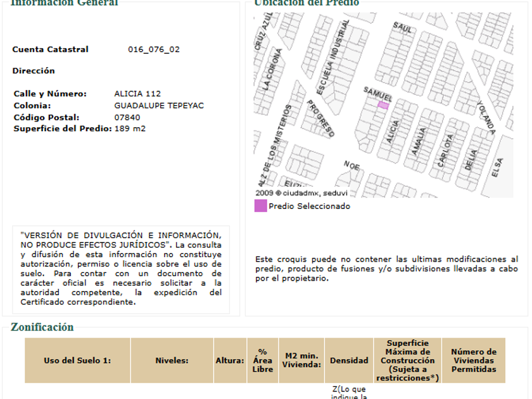The image size is (532, 399).
Task: Click the ALICIA street label on map
Action: (x=393, y=132)
